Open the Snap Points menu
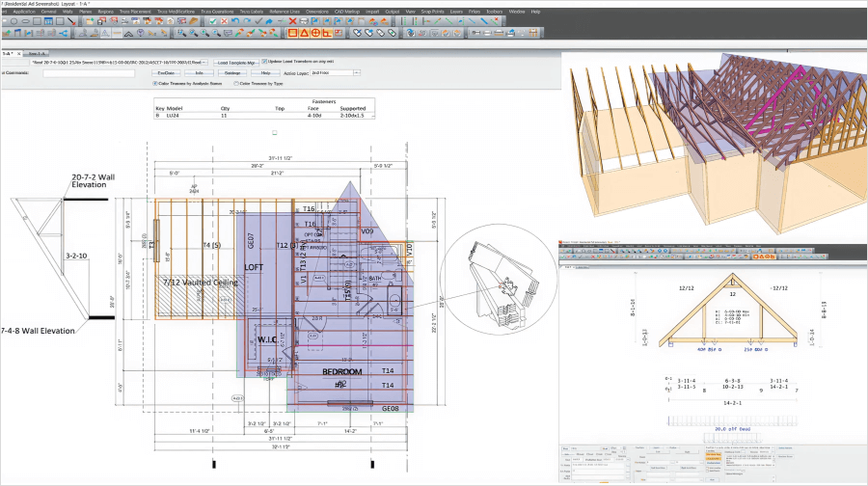868x486 pixels. 432,11
